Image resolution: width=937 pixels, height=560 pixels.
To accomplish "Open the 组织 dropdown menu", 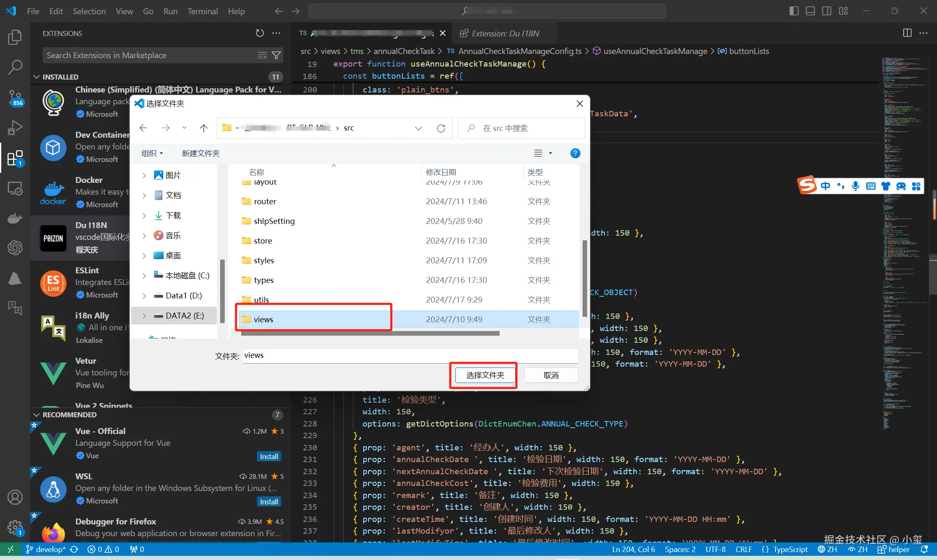I will coord(152,153).
